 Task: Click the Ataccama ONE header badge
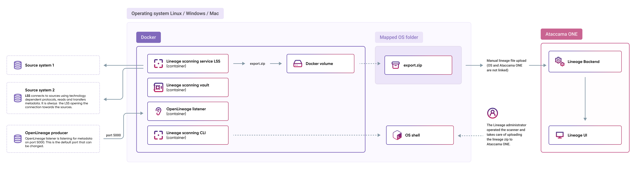tap(562, 34)
